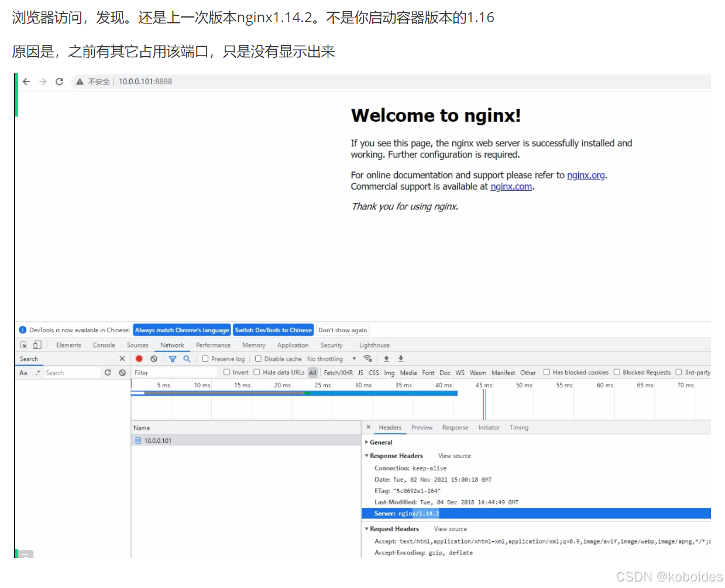
Task: Click in the network Filter input field
Action: [x=174, y=373]
